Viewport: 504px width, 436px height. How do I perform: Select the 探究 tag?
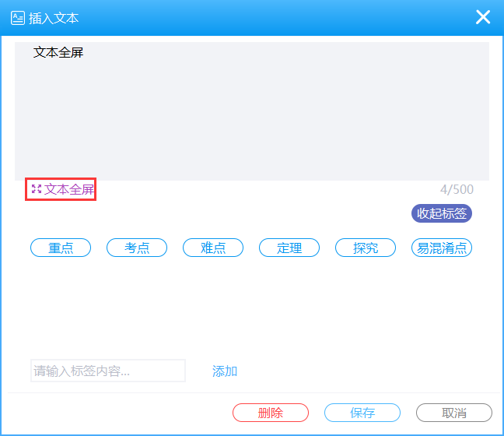click(366, 248)
